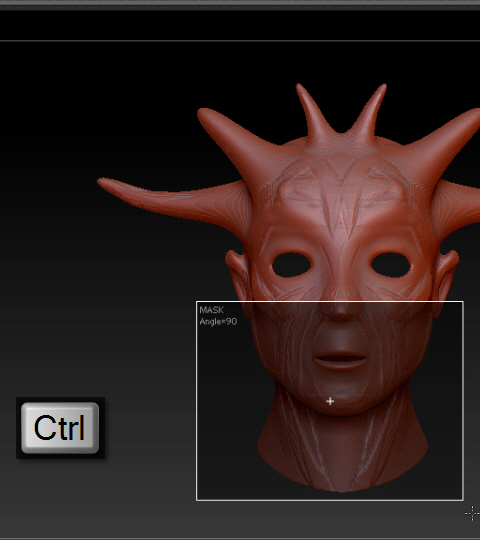The image size is (480, 540).
Task: Click the white plus marker on the chin
Action: [330, 401]
